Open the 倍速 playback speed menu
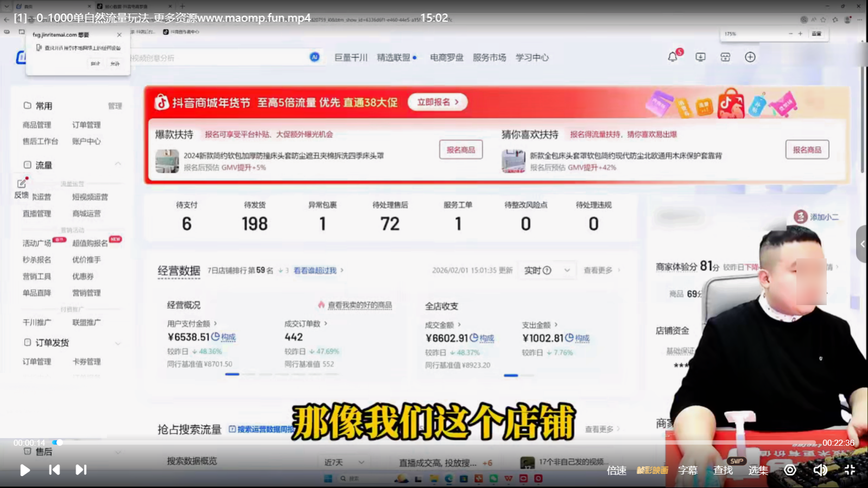The image size is (868, 488). pyautogui.click(x=617, y=471)
